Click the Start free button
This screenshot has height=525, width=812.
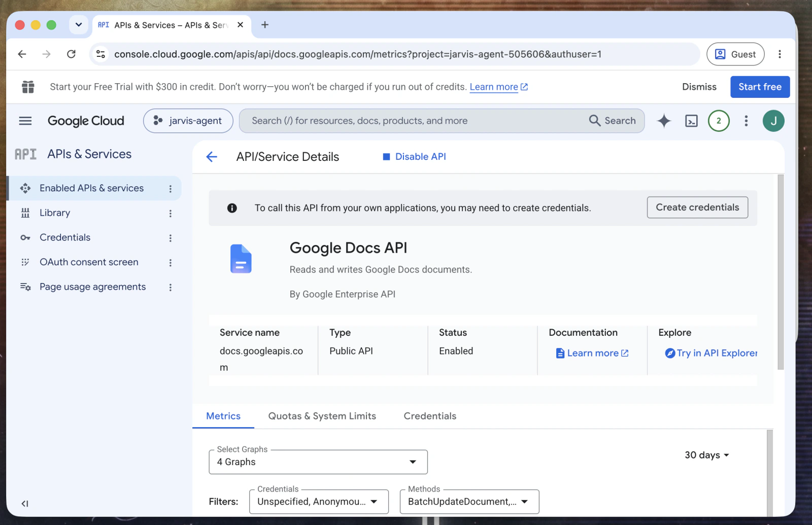coord(760,87)
